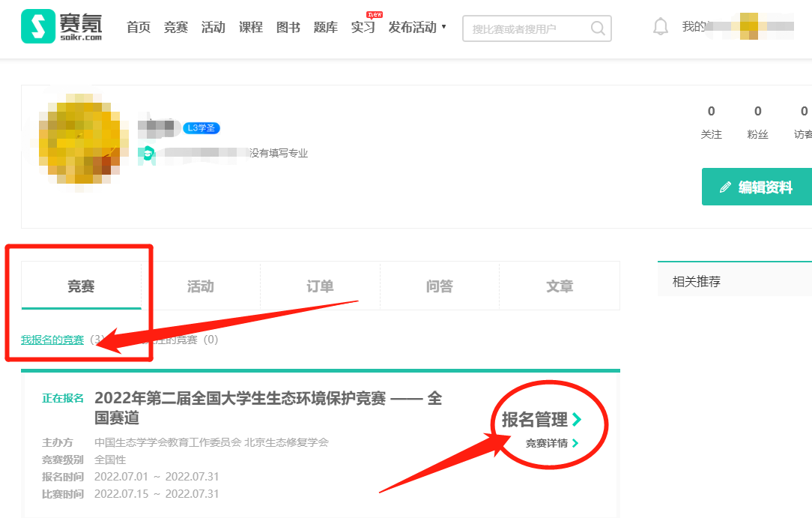Open the 问答 tab

click(x=440, y=286)
